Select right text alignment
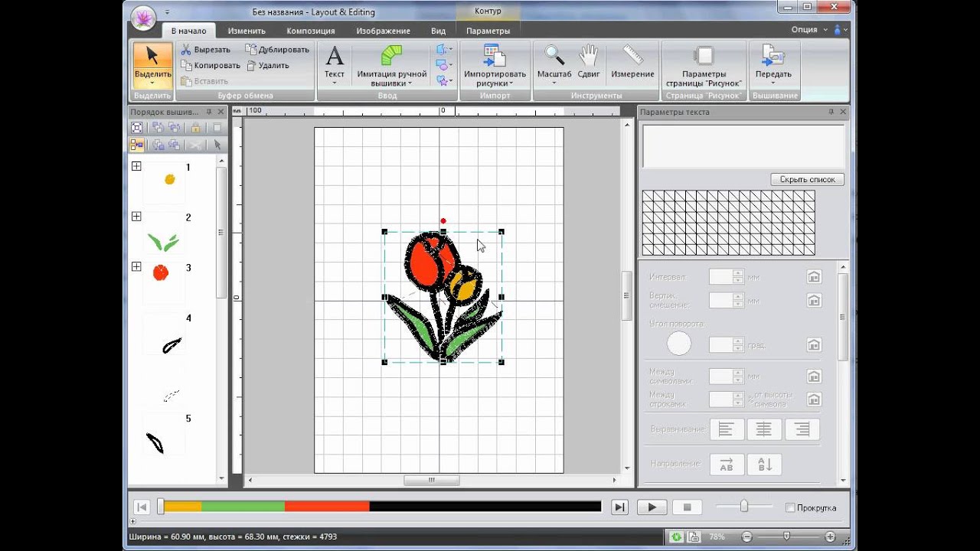 tap(802, 429)
